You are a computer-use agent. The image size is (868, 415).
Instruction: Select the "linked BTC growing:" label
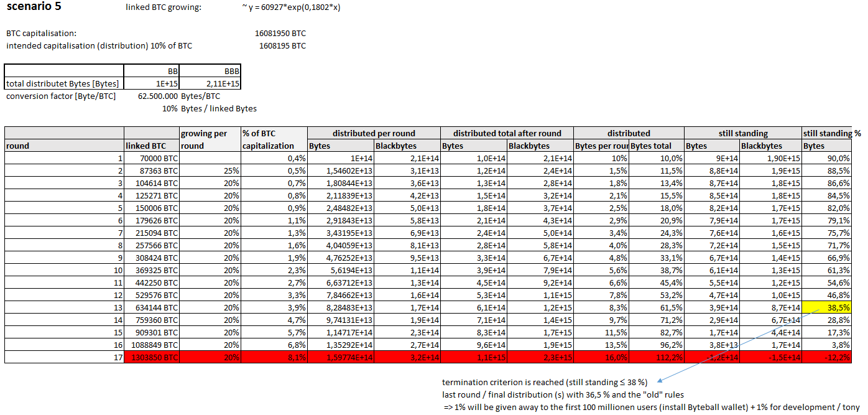point(163,8)
